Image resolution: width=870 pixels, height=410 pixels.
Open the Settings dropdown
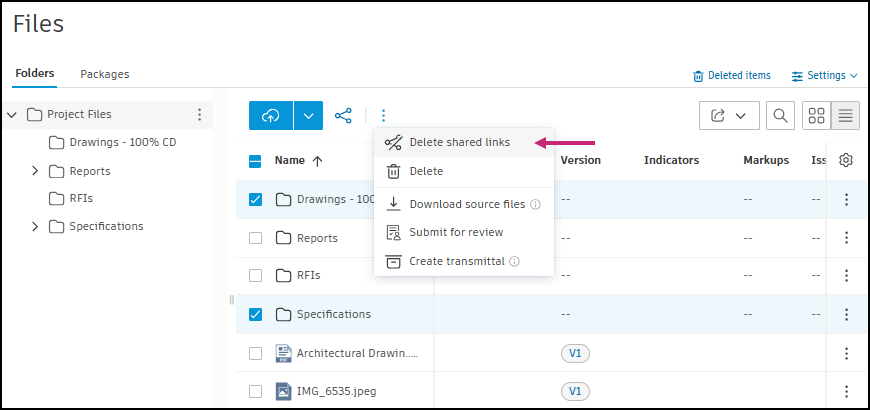pyautogui.click(x=825, y=75)
